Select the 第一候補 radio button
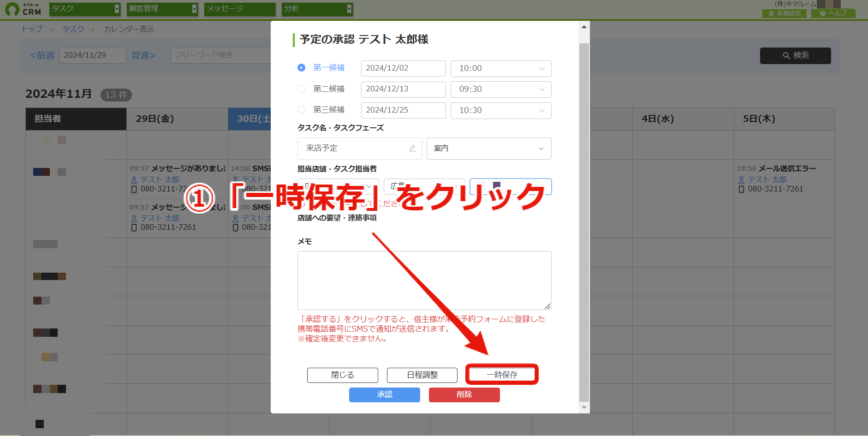The width and height of the screenshot is (868, 436). (301, 68)
